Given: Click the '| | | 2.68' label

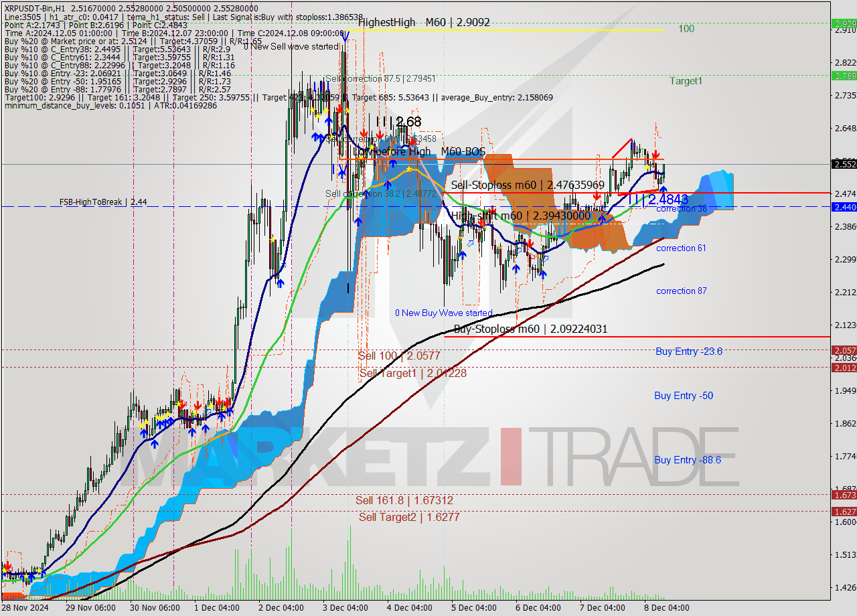Looking at the screenshot, I should [398, 122].
